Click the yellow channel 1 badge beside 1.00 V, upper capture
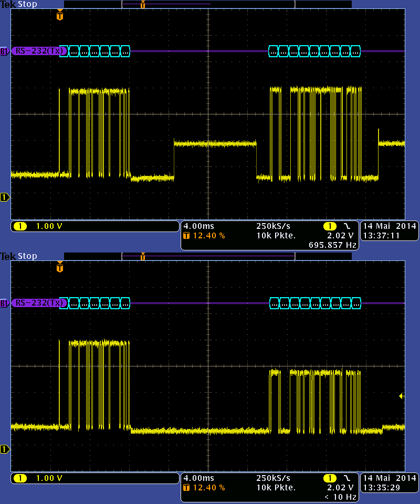 [x=20, y=226]
